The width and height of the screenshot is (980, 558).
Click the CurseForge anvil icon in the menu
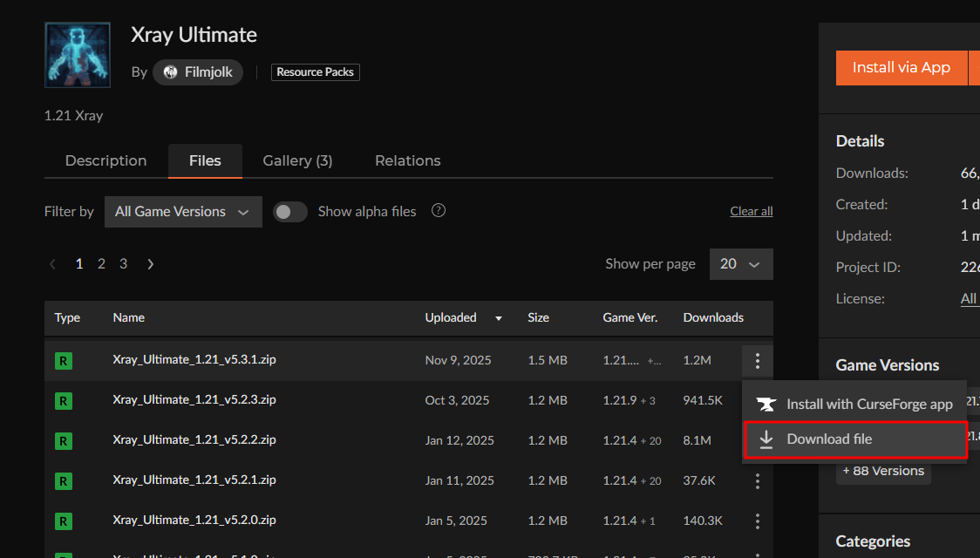pyautogui.click(x=766, y=405)
